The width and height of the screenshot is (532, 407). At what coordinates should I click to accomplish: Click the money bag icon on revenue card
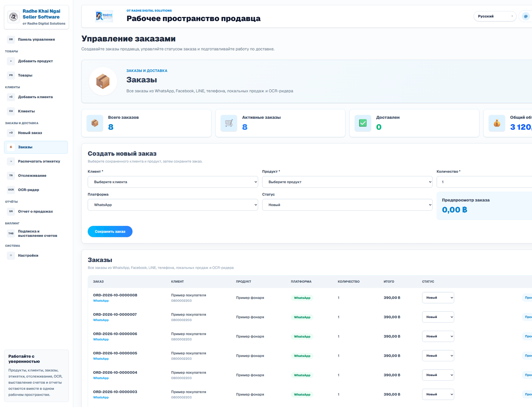497,123
